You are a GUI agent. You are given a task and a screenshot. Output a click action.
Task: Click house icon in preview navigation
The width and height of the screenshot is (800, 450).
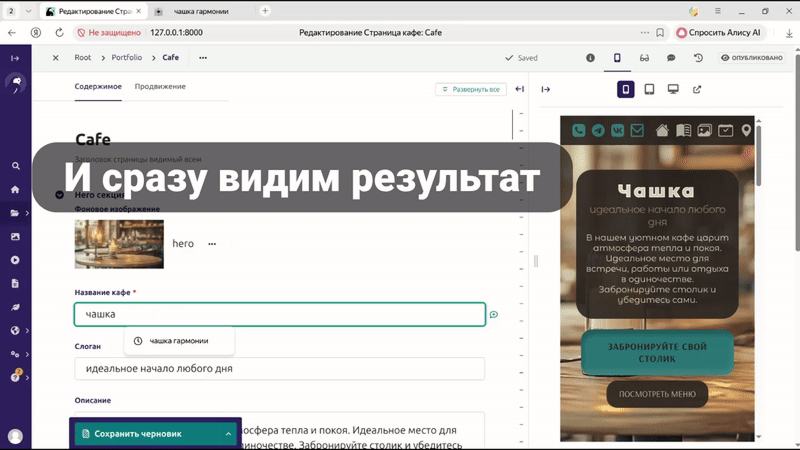662,131
